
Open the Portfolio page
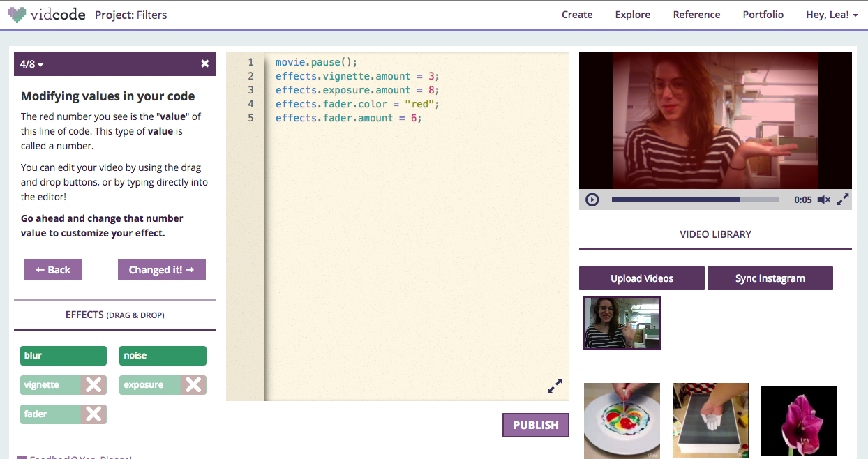pyautogui.click(x=763, y=14)
